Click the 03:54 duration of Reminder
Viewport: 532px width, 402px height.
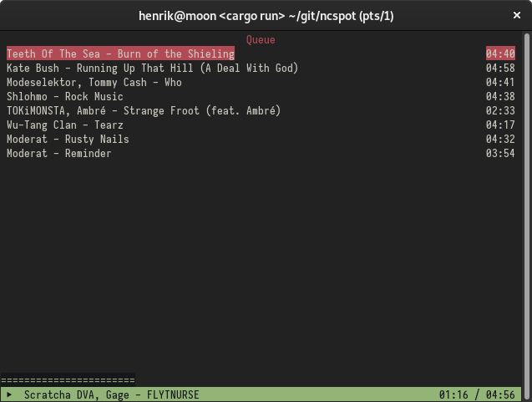coord(499,153)
